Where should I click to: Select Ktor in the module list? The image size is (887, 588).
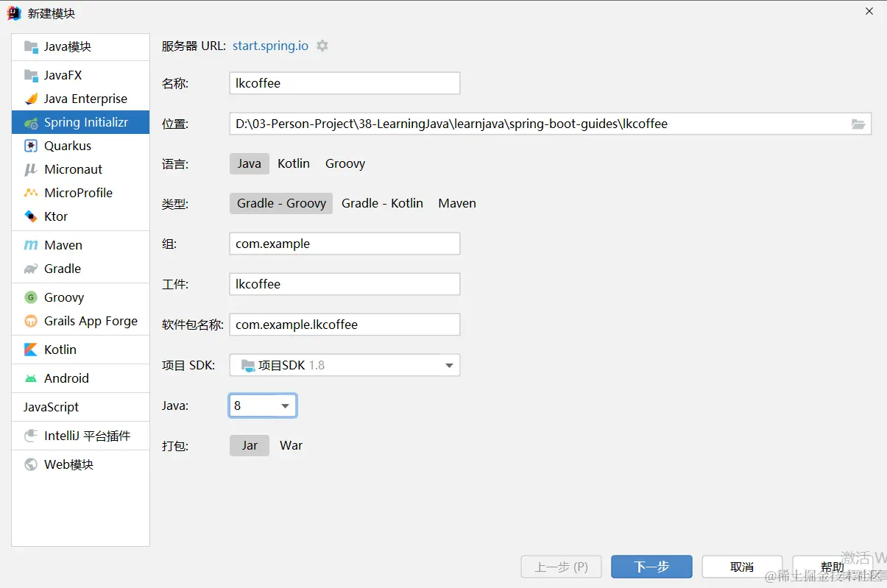pos(80,216)
